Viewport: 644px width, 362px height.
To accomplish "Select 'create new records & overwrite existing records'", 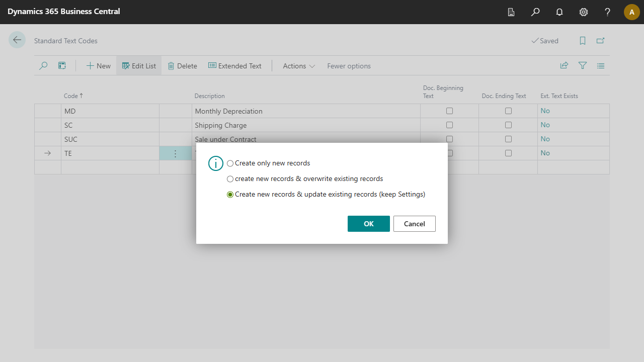I will 230,179.
